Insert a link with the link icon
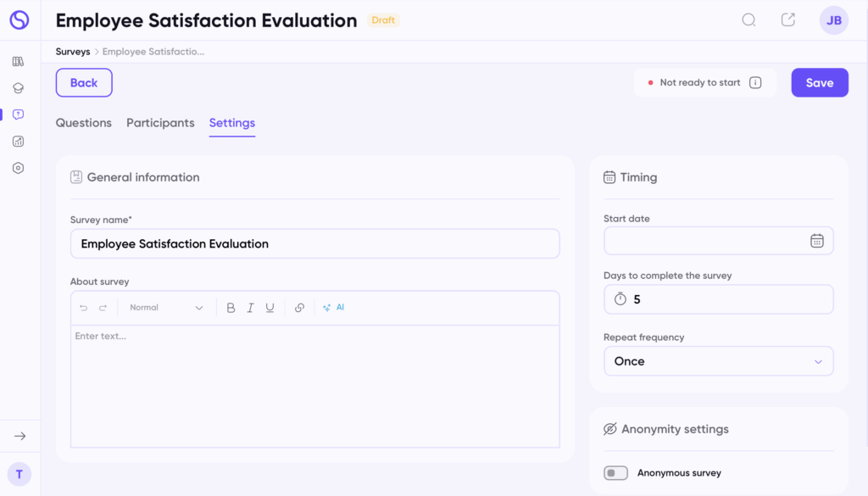This screenshot has height=496, width=868. (x=299, y=308)
